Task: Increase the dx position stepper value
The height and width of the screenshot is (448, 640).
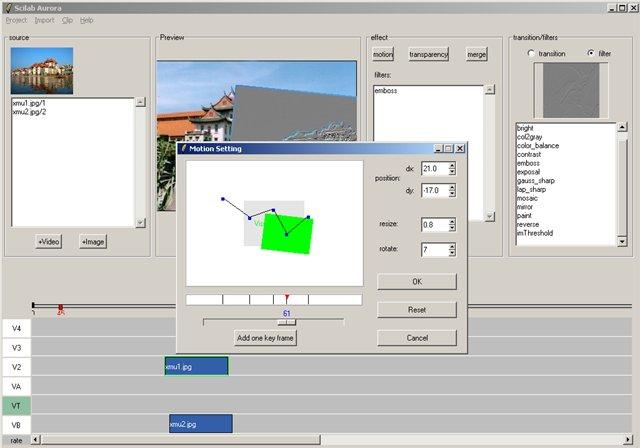Action: 452,165
